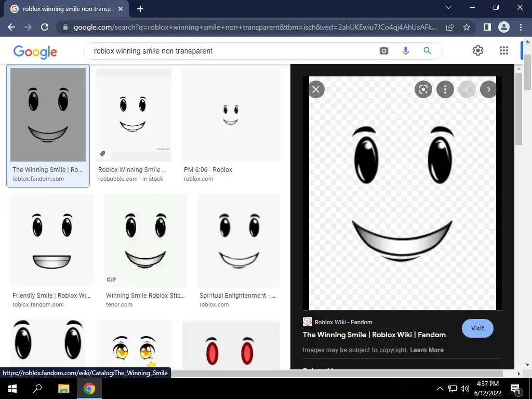Close the image preview panel

316,89
